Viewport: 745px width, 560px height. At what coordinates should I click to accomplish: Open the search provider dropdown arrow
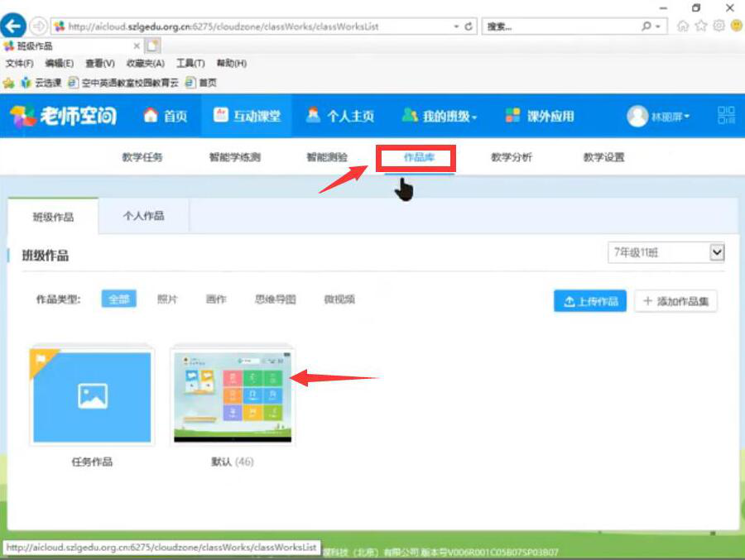658,26
